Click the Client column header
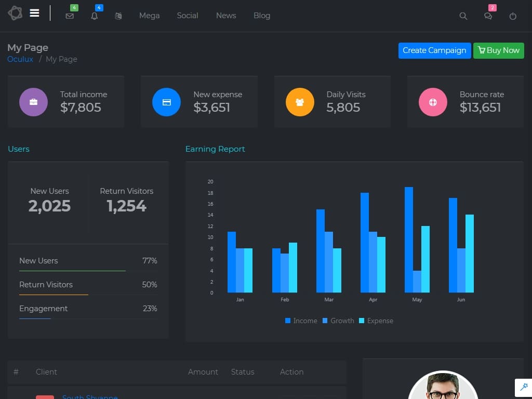 tap(46, 372)
